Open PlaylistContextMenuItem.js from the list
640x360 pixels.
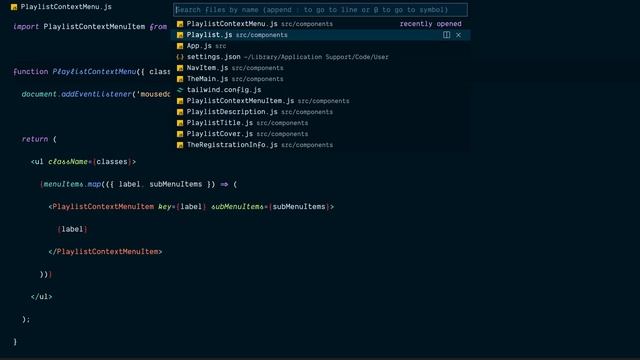tap(320, 101)
